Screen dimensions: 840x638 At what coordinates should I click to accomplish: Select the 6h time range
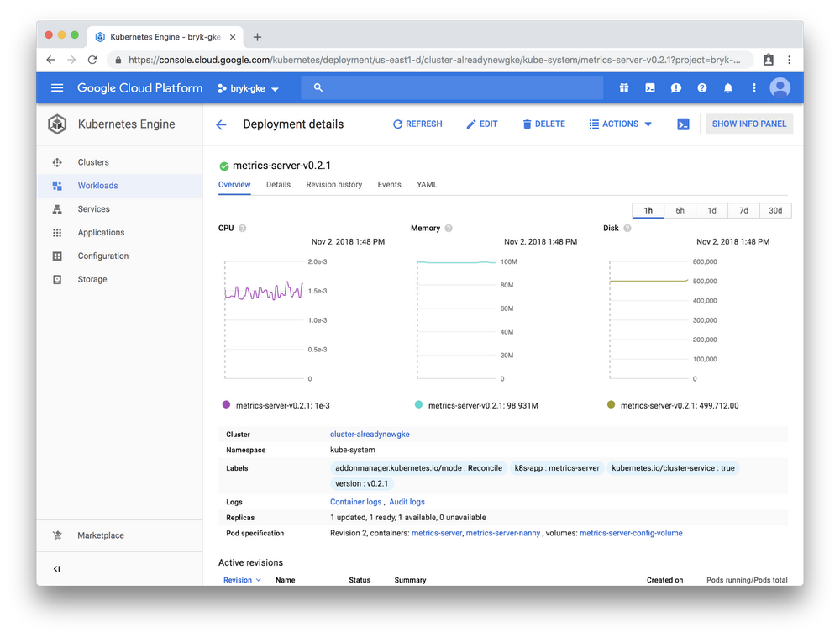[x=680, y=210]
